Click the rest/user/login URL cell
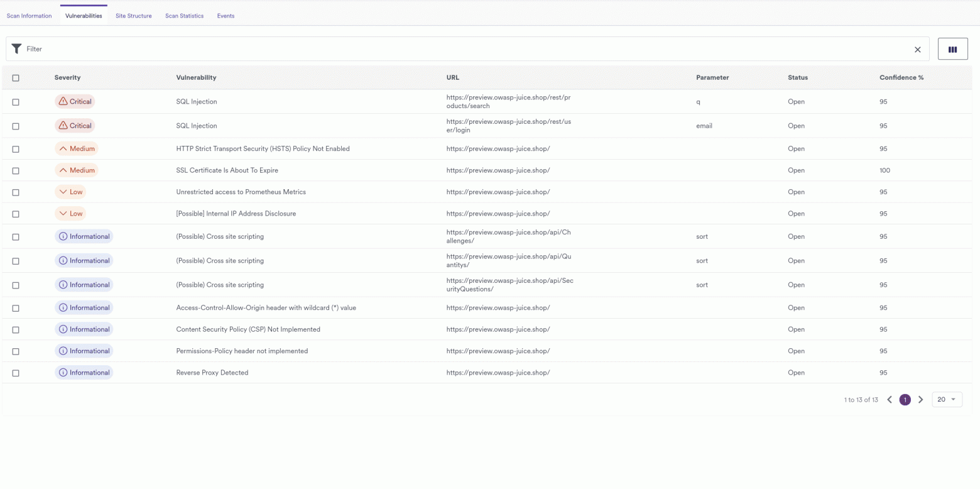980x489 pixels. [x=509, y=126]
